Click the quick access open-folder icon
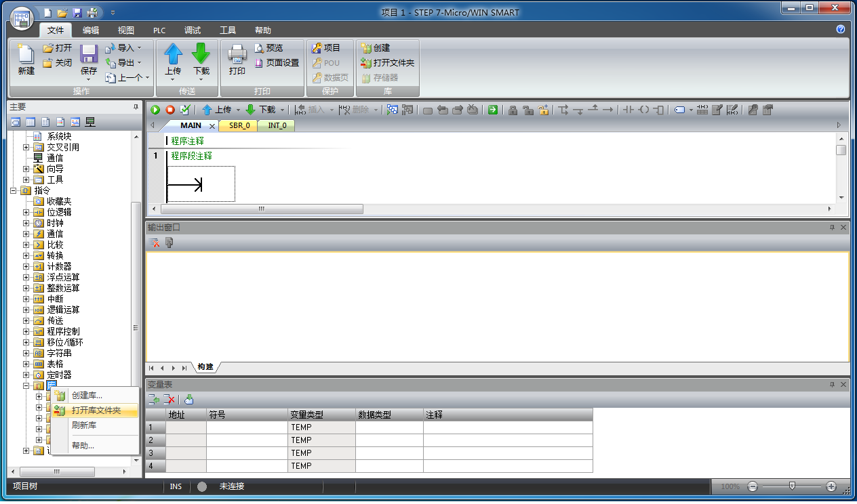Screen dimensions: 857x504 [x=62, y=12]
